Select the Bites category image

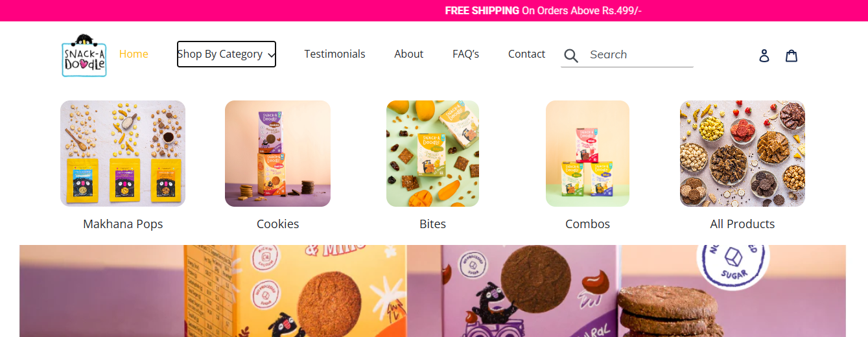coord(432,154)
